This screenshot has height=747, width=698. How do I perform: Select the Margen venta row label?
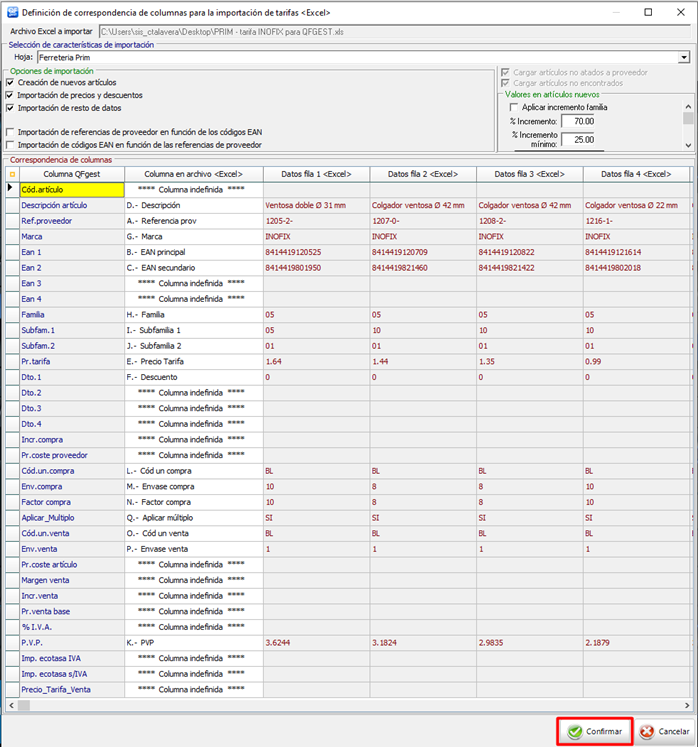click(45, 580)
